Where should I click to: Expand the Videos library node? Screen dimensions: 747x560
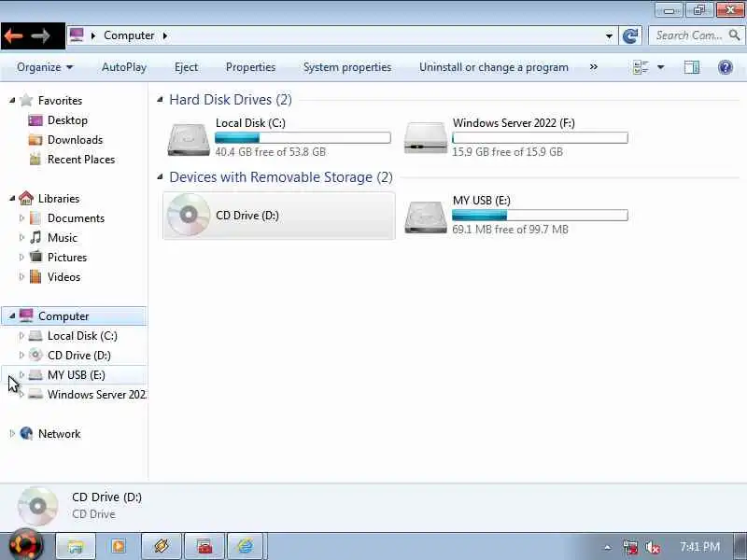pyautogui.click(x=21, y=276)
